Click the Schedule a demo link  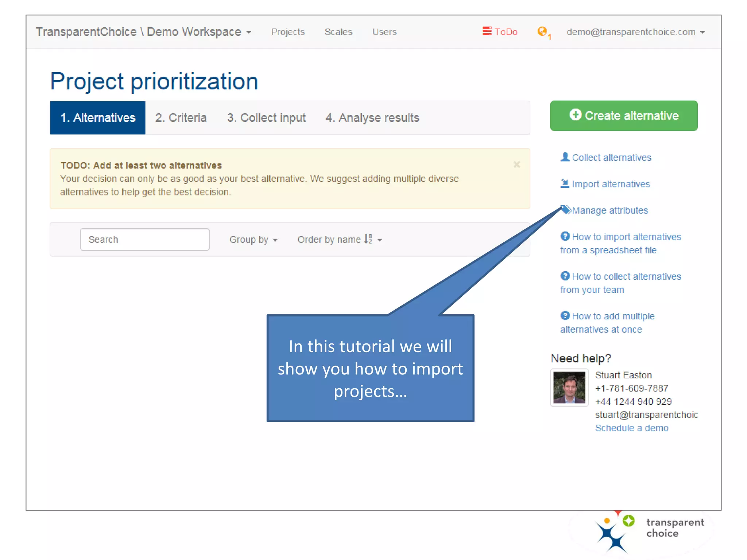tap(632, 428)
